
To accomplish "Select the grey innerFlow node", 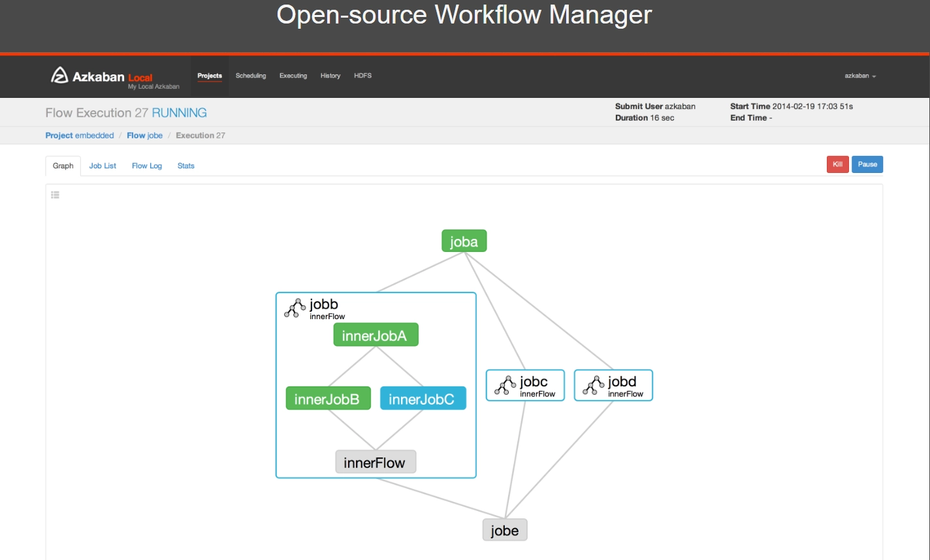I will 376,462.
